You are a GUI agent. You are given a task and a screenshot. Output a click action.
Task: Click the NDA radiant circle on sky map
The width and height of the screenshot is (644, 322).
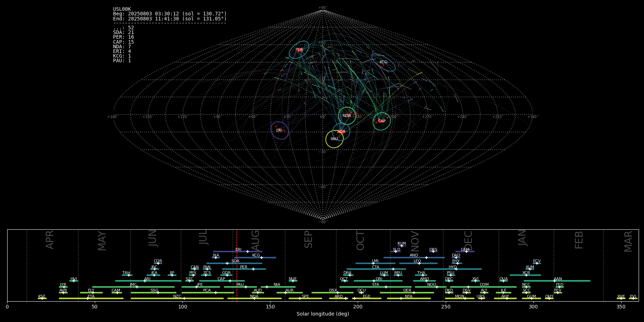(347, 116)
